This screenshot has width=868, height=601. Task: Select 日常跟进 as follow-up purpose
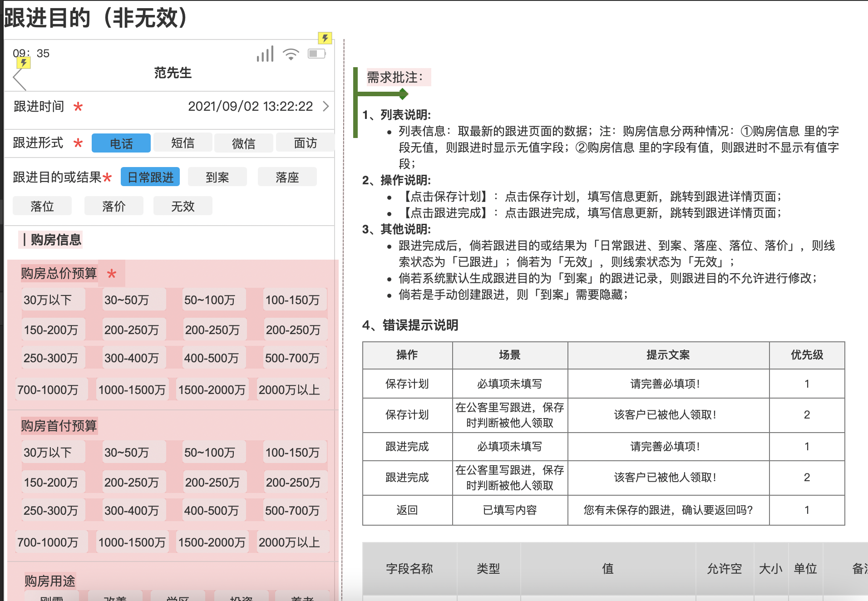[x=150, y=177]
